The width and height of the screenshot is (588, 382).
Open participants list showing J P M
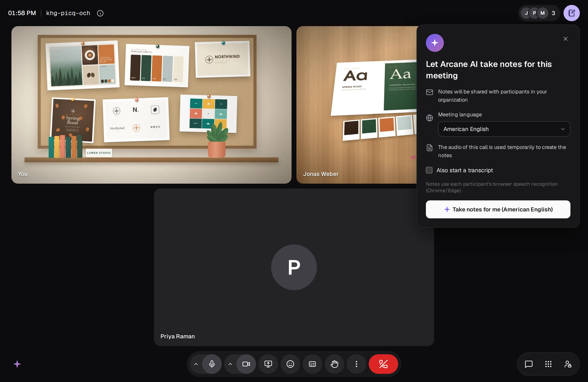[539, 13]
